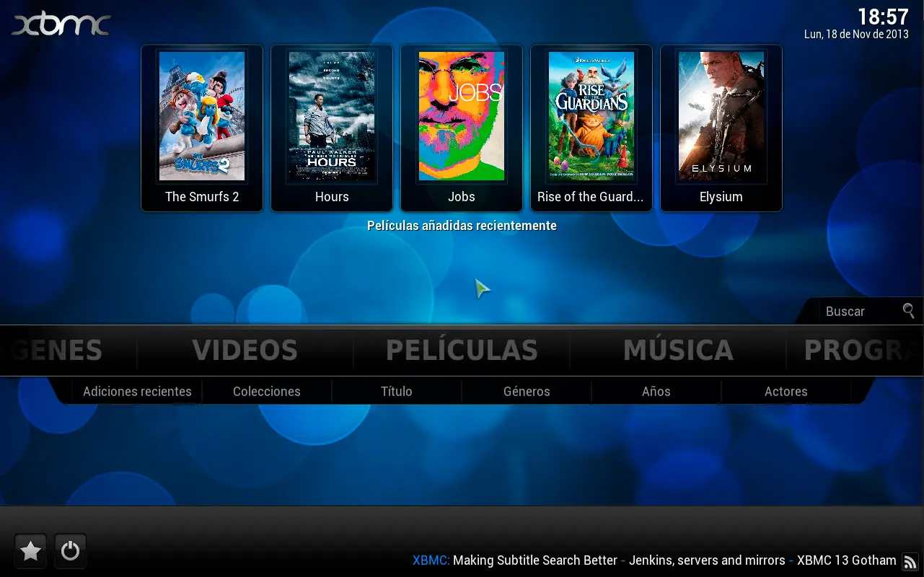Open The Smurfs 2 movie poster
This screenshot has width=924, height=577.
pyautogui.click(x=202, y=116)
